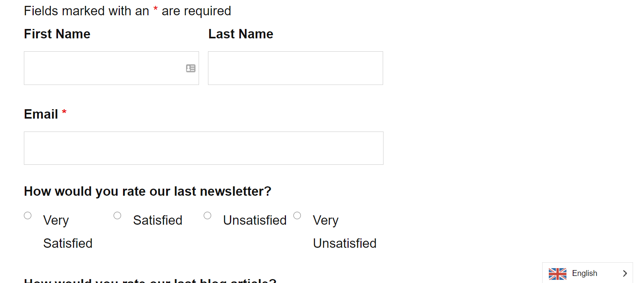This screenshot has height=283, width=644.
Task: Expand the language selector chevron arrow
Action: coord(625,274)
